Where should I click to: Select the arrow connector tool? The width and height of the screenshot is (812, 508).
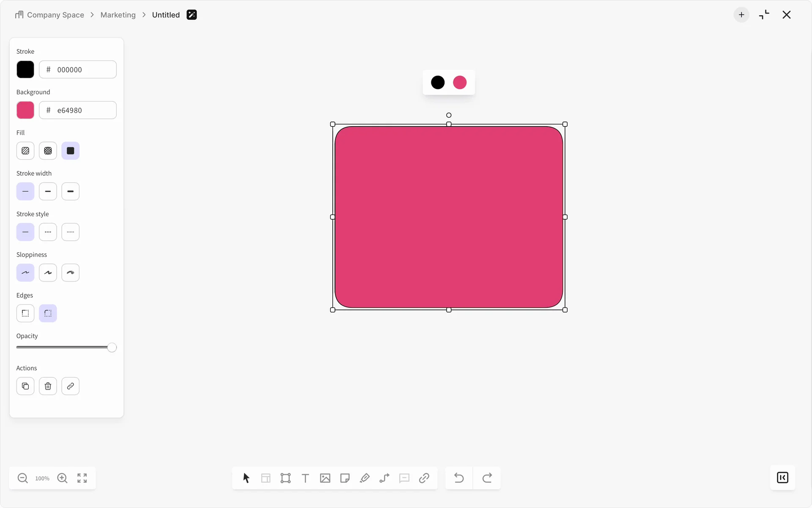(384, 478)
